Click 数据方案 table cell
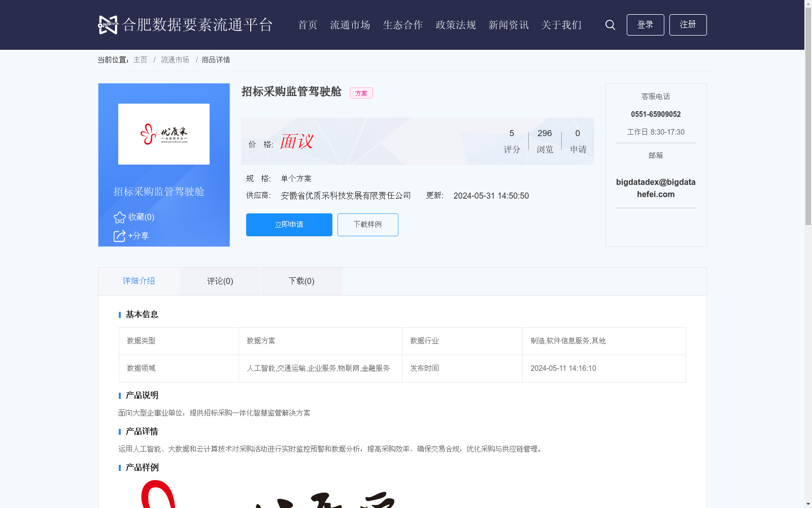 [x=320, y=341]
